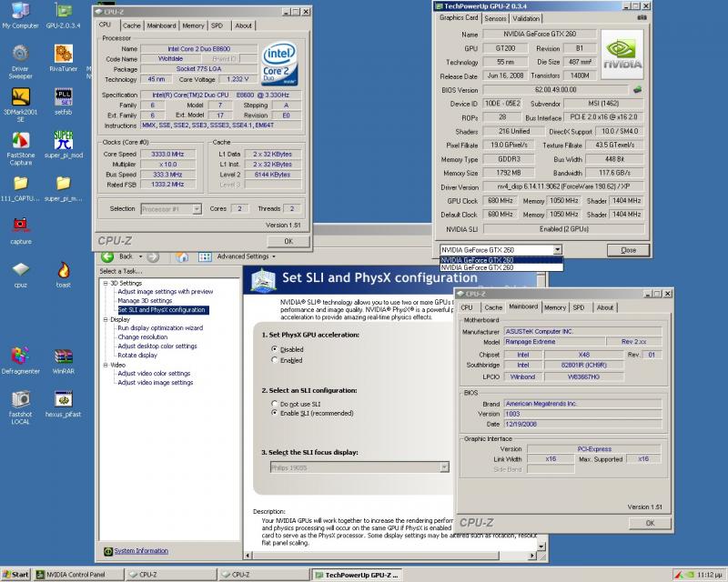Select the super_pi_mod desktop icon

click(x=63, y=145)
